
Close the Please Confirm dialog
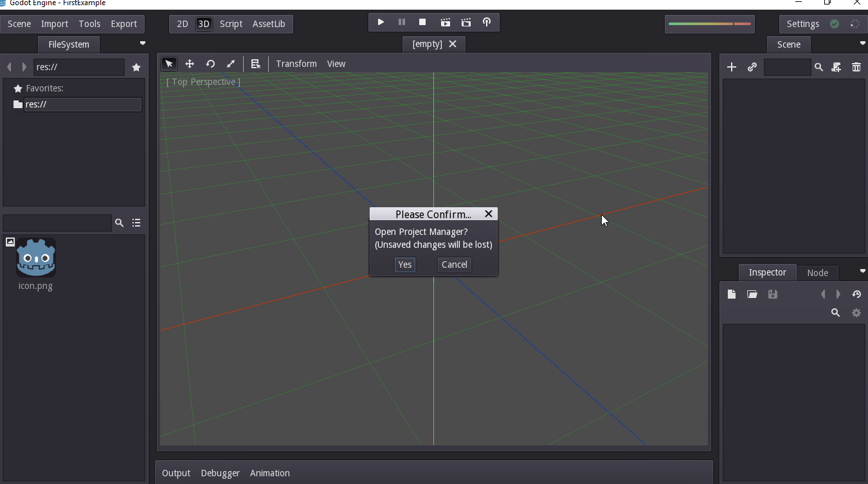(x=489, y=214)
